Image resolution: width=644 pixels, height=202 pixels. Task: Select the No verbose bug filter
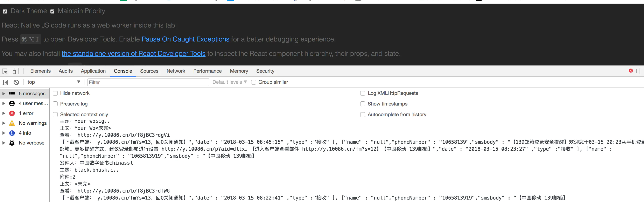tap(31, 143)
